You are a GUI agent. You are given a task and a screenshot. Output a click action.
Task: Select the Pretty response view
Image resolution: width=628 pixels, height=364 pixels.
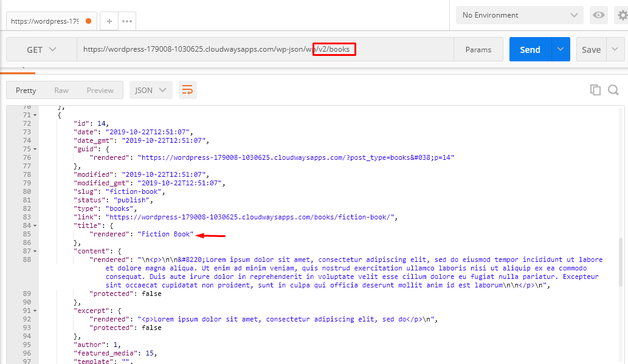(26, 91)
